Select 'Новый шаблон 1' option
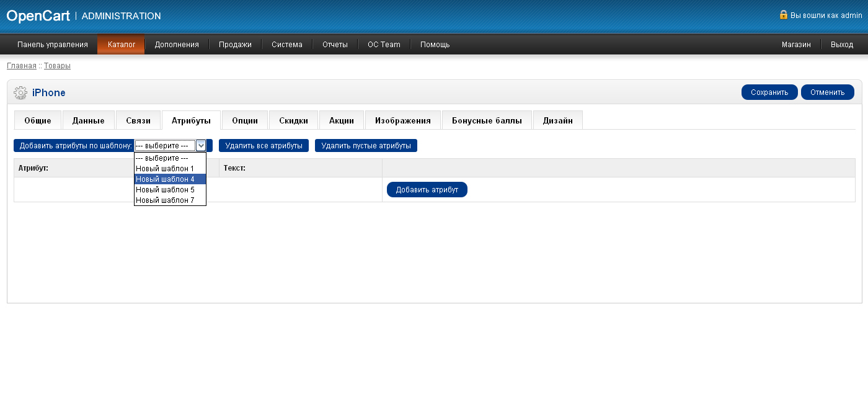This screenshot has width=868, height=394. 170,168
